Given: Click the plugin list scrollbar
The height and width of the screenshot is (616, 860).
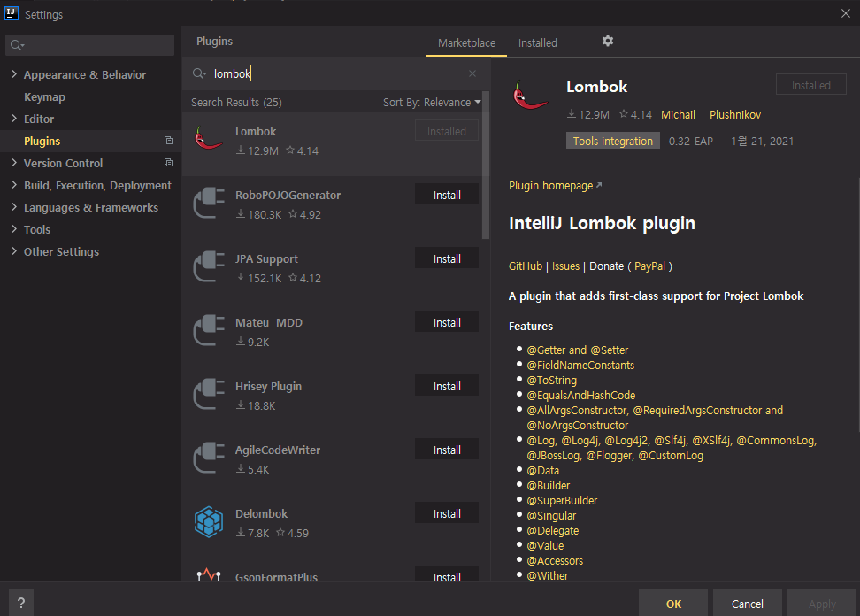Looking at the screenshot, I should click(486, 166).
